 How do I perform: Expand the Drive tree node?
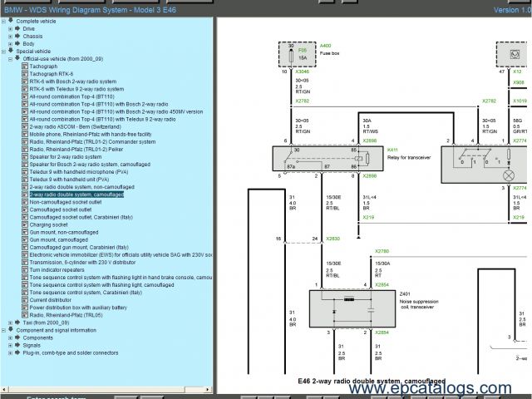click(11, 29)
